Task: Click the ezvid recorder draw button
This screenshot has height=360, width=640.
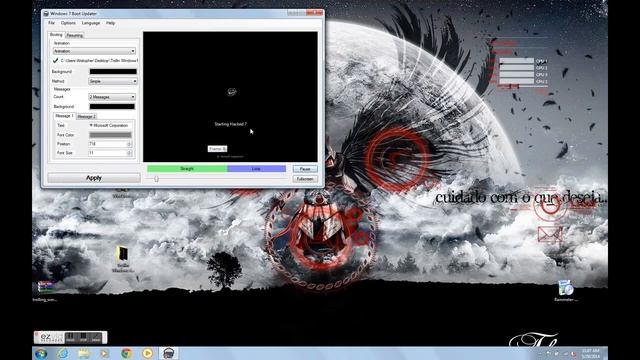Action: pyautogui.click(x=96, y=337)
